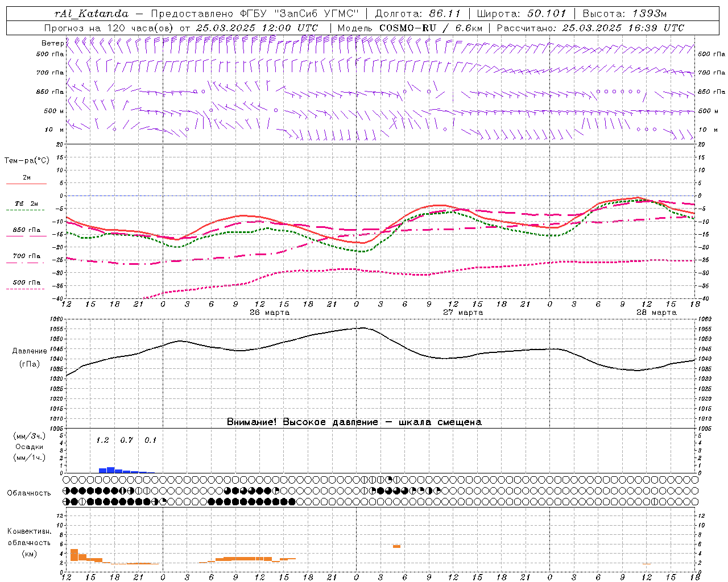Click the longitude value Долгота: 86.11
The width and height of the screenshot is (728, 582).
pyautogui.click(x=417, y=14)
